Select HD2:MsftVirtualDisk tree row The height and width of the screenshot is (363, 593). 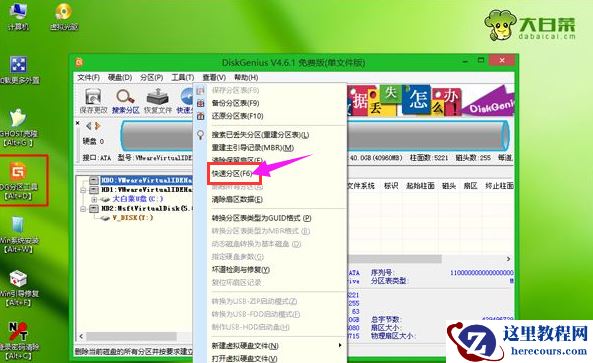[x=147, y=208]
